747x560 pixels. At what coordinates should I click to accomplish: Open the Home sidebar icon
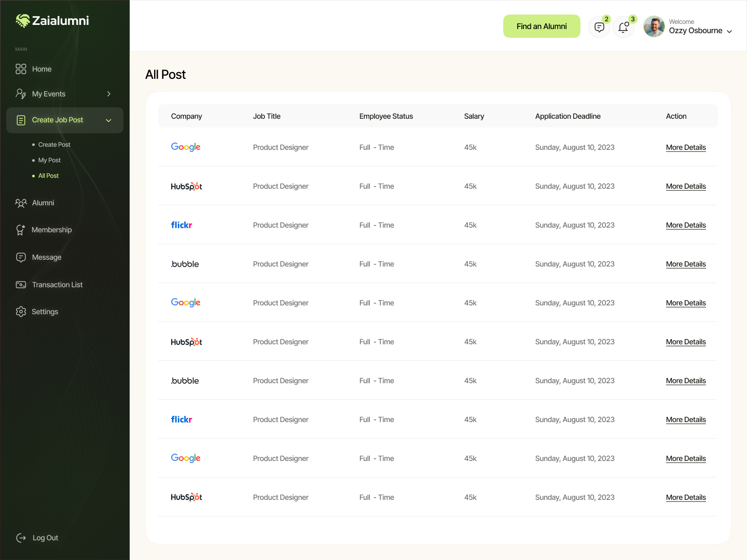tap(21, 68)
